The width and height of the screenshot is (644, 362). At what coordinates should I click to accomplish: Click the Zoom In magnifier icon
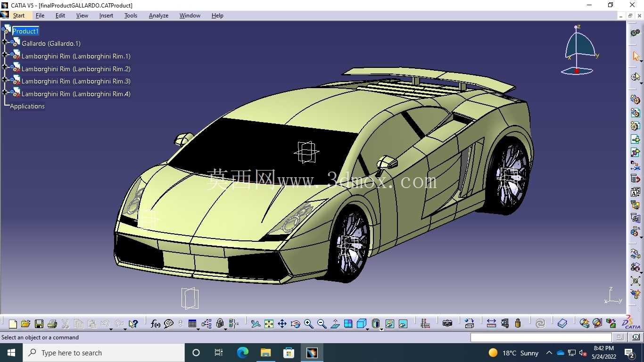coord(309,324)
